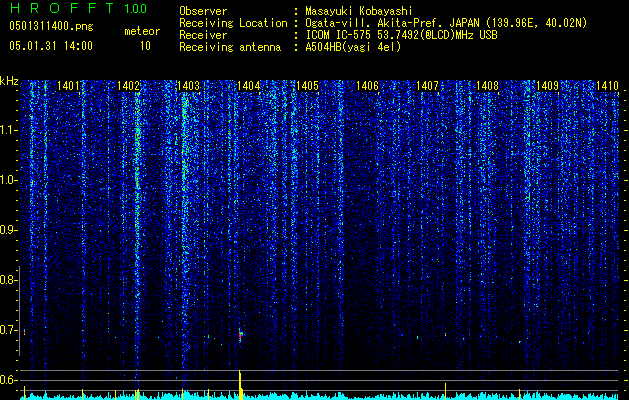Click the 1406 time marker
This screenshot has height=400, width=629.
pyautogui.click(x=367, y=85)
